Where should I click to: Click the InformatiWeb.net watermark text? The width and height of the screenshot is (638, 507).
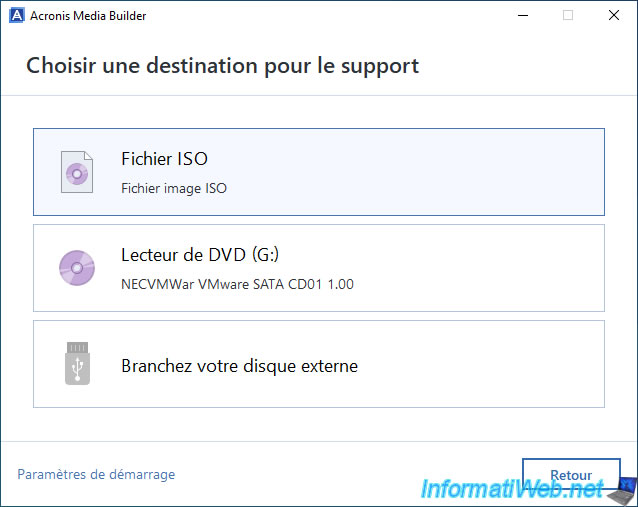point(512,489)
